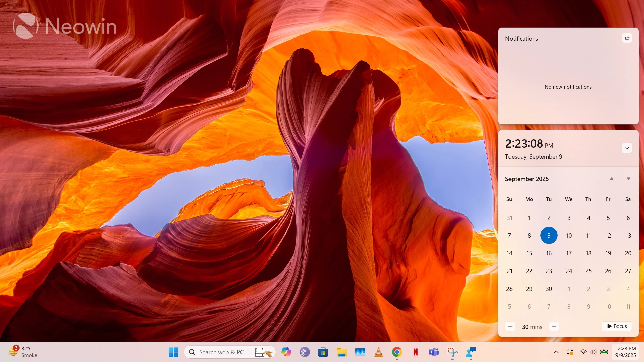Open the weather widget showing 32°C Smoke
Viewport: 644px width, 362px height.
(22, 351)
